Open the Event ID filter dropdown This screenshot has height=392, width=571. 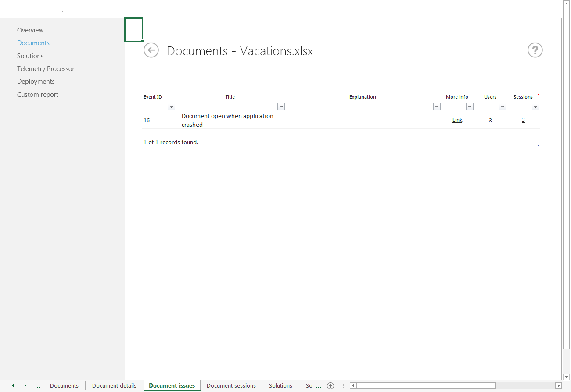[171, 107]
